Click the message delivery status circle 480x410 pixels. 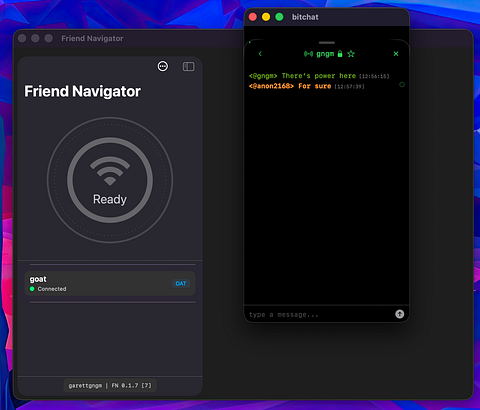(x=402, y=85)
